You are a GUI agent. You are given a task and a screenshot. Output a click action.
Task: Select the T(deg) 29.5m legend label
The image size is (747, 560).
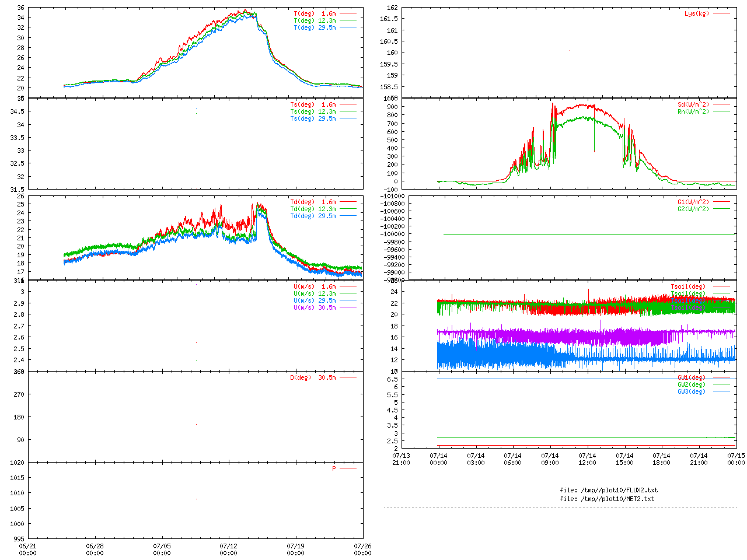click(315, 27)
